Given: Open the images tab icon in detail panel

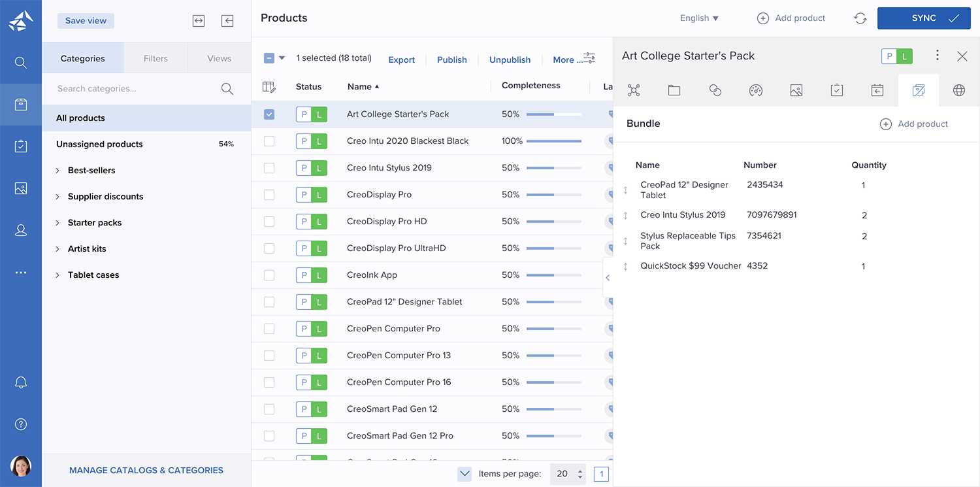Looking at the screenshot, I should (x=796, y=90).
